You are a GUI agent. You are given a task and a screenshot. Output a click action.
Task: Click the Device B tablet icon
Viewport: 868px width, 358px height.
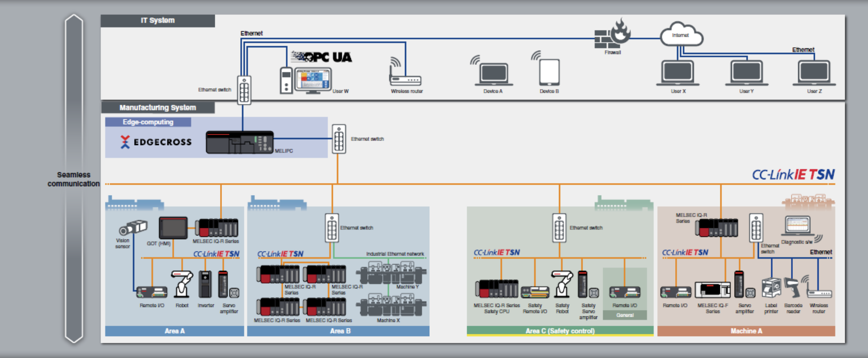pos(549,72)
